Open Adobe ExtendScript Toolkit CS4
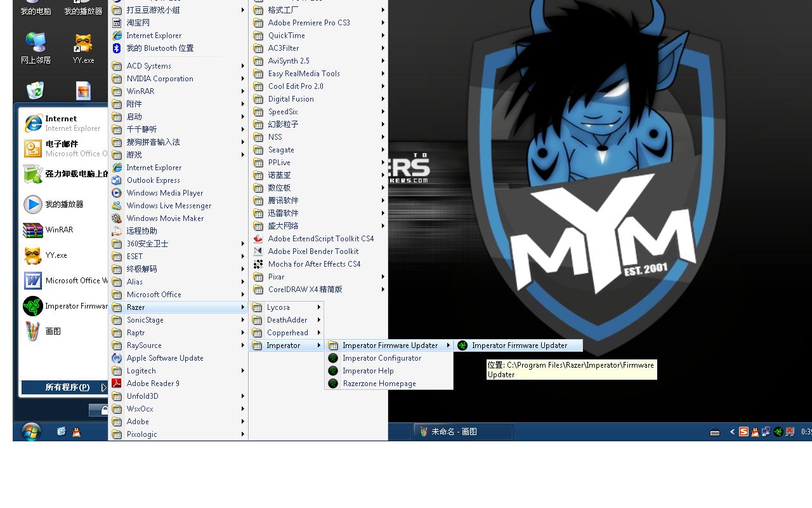 318,239
